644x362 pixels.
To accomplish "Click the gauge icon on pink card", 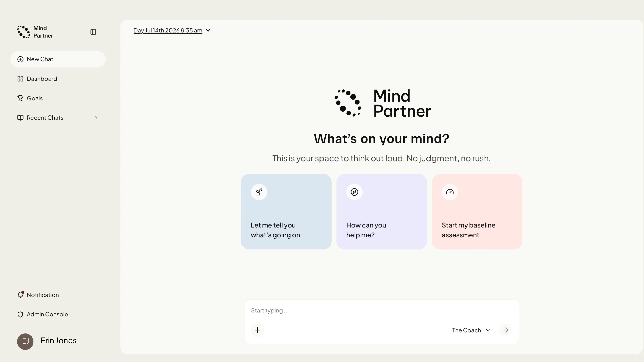I will [x=450, y=192].
